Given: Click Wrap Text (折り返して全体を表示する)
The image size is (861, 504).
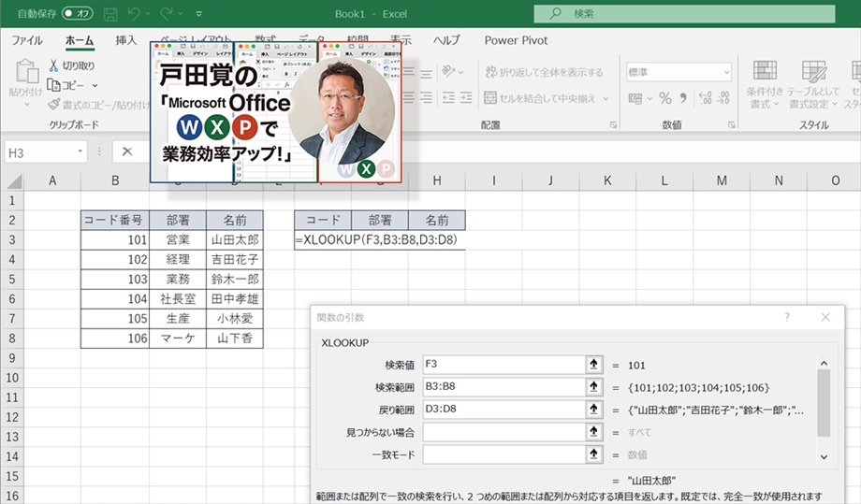Looking at the screenshot, I should tap(544, 72).
